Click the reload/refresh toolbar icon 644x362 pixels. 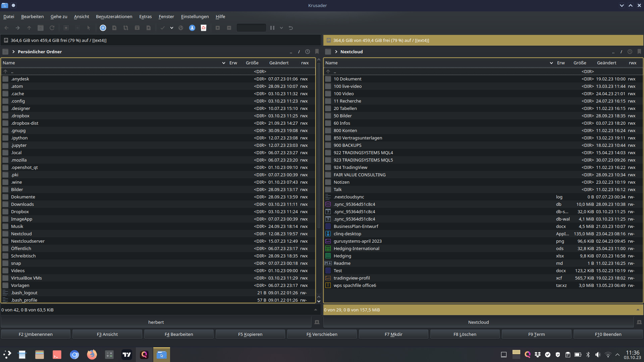[x=52, y=28]
